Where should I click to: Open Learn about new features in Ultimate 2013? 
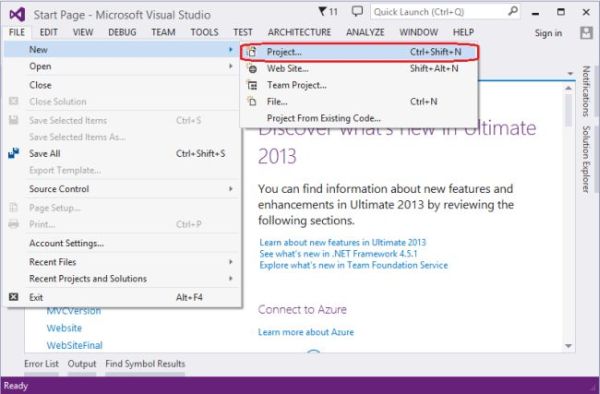(x=342, y=243)
